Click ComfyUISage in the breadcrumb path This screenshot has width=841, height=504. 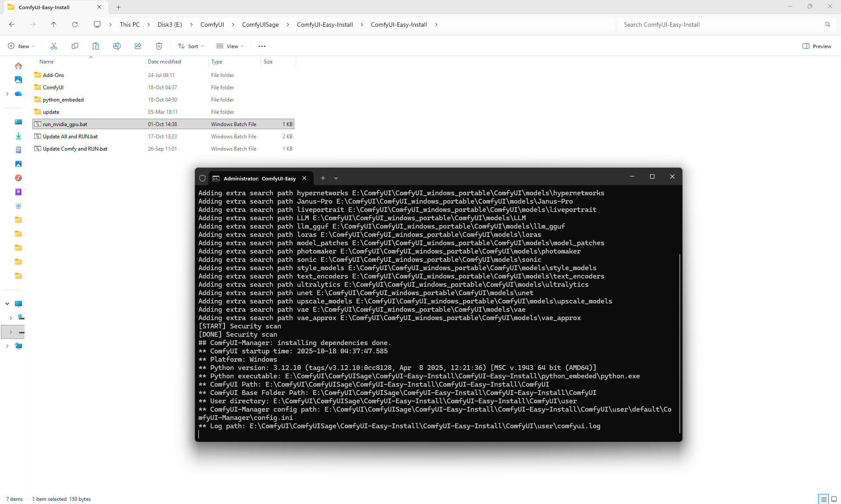(x=260, y=25)
